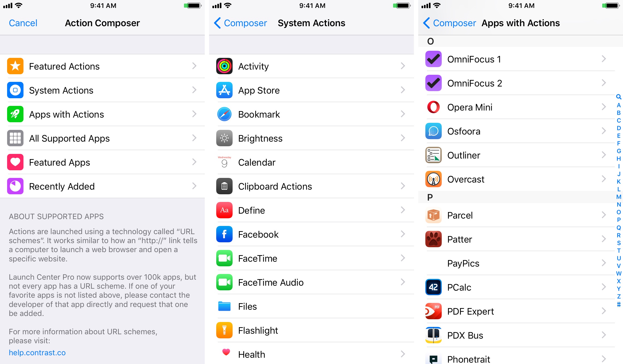Go back to Composer from System Actions

pyautogui.click(x=240, y=23)
